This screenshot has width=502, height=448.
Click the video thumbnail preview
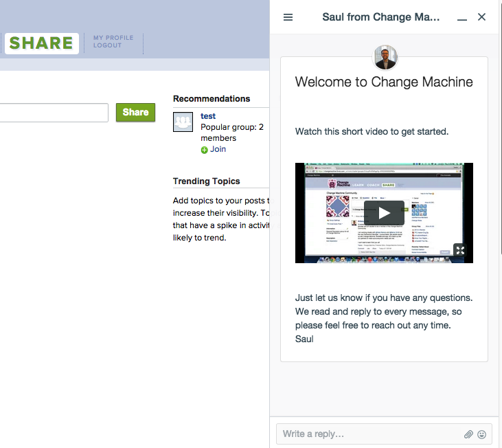(384, 213)
